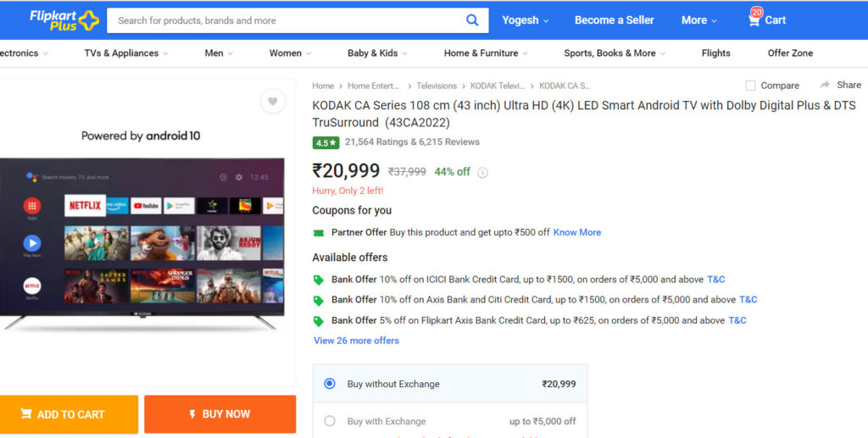Click the Flipkart Plus logo
Viewport: 868px width, 438px height.
64,20
